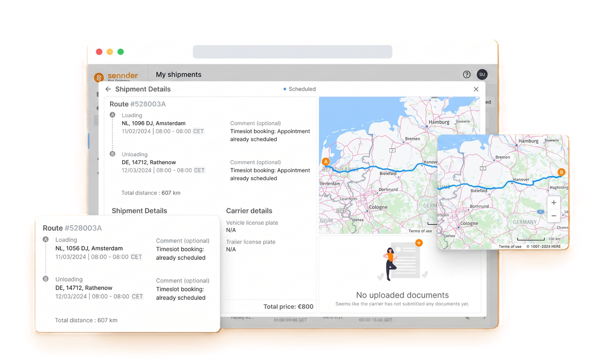Click the red window close dot
Viewport: 601px width, 364px height.
pyautogui.click(x=99, y=52)
